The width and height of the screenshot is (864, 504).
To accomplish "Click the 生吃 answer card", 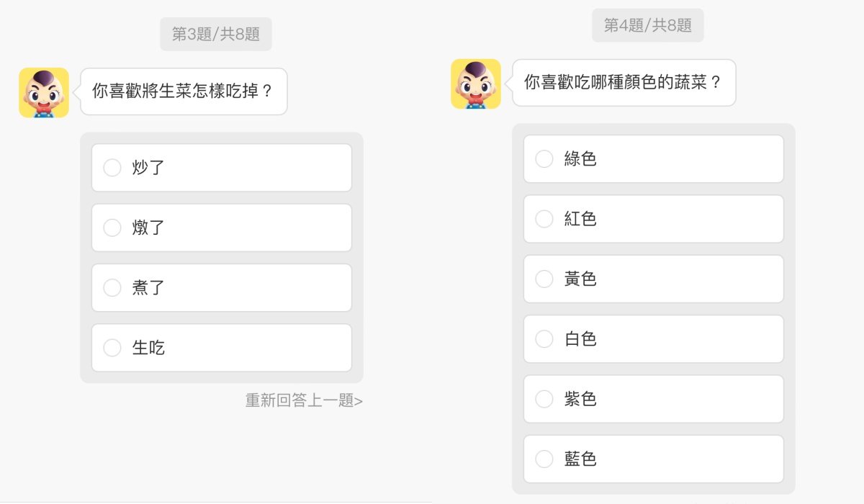I will [221, 347].
